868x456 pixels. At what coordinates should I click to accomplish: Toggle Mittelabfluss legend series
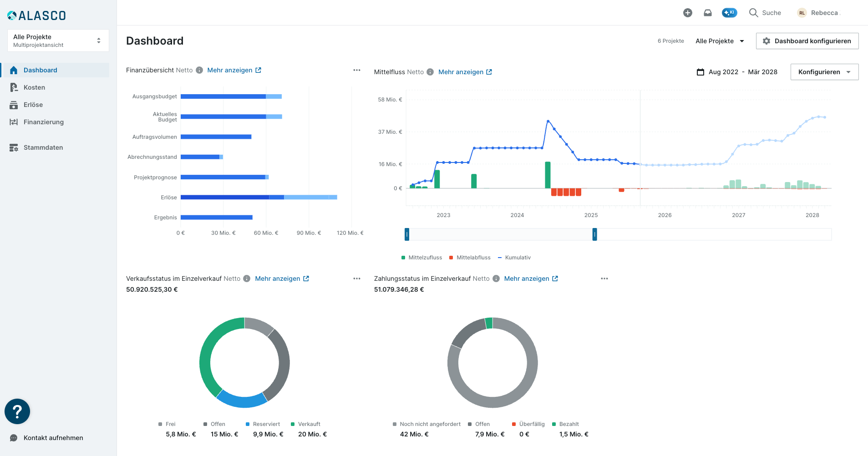(x=470, y=258)
